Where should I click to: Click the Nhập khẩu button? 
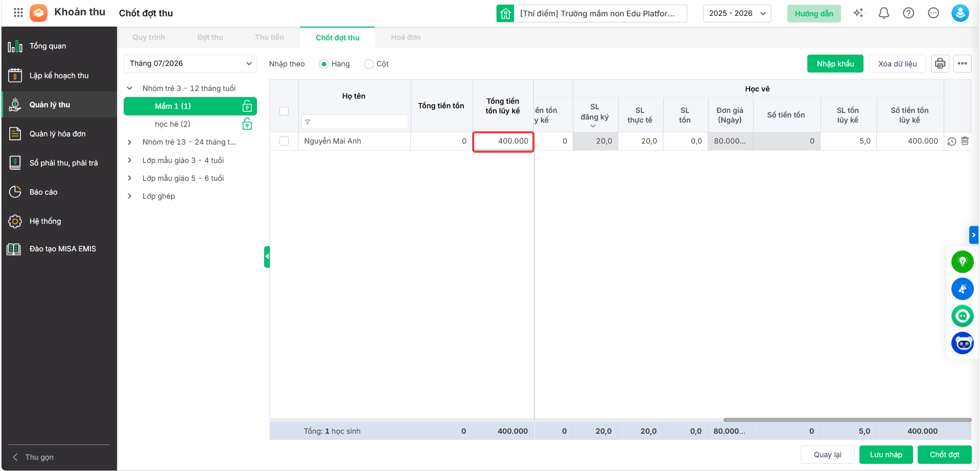coord(835,64)
